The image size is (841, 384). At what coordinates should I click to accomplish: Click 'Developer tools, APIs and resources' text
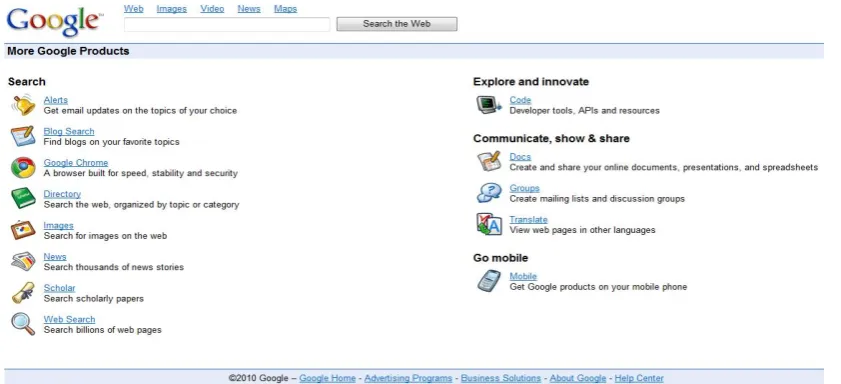[585, 110]
